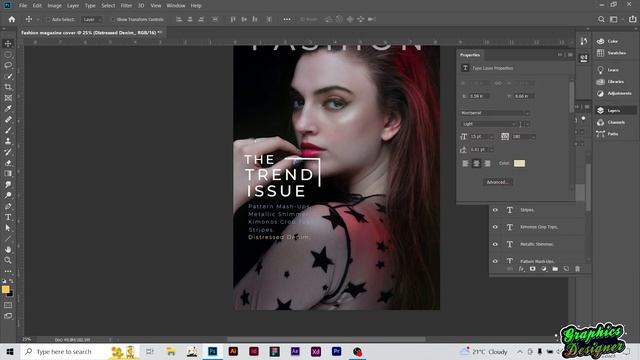Select the Crop tool
Viewport: 640px width, 360px height.
8,87
